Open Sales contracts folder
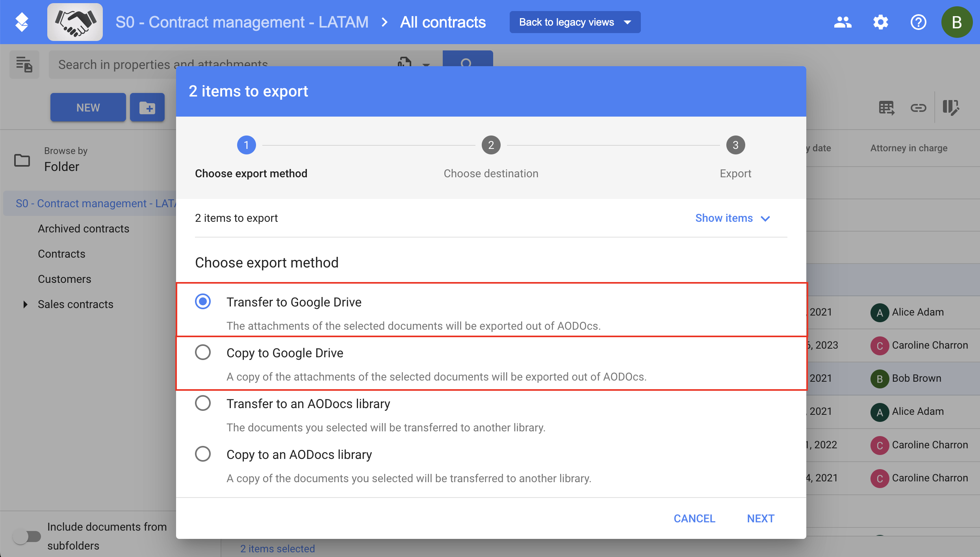The image size is (980, 557). tap(76, 304)
